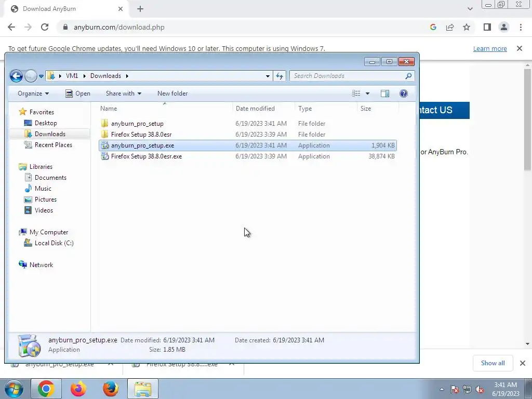Refresh the Downloads folder view
Screen dimensions: 532x399
[280, 76]
